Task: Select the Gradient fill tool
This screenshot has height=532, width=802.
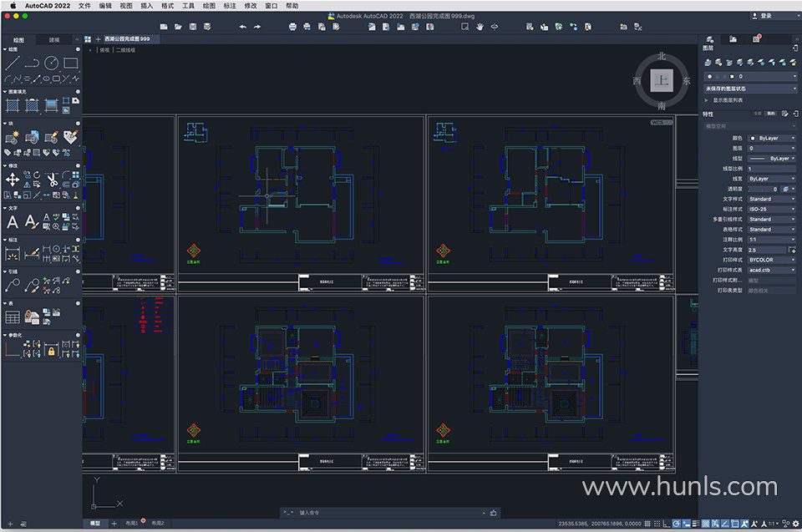Action: pyautogui.click(x=51, y=105)
